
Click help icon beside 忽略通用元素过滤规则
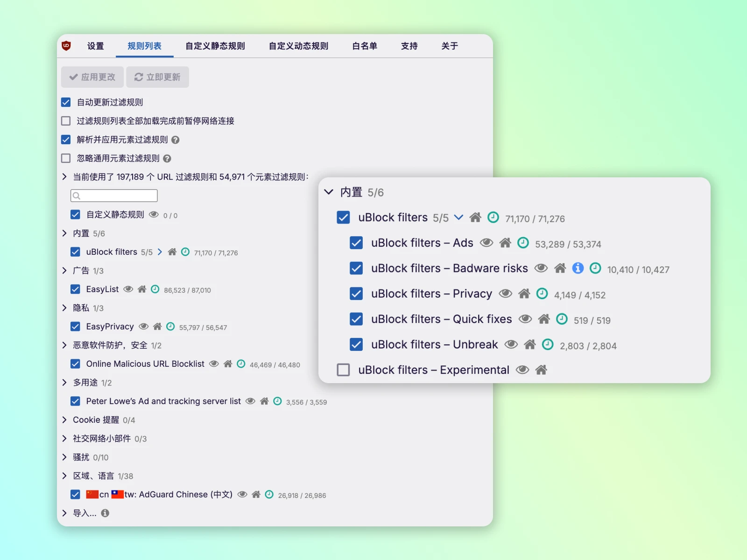[x=167, y=159]
